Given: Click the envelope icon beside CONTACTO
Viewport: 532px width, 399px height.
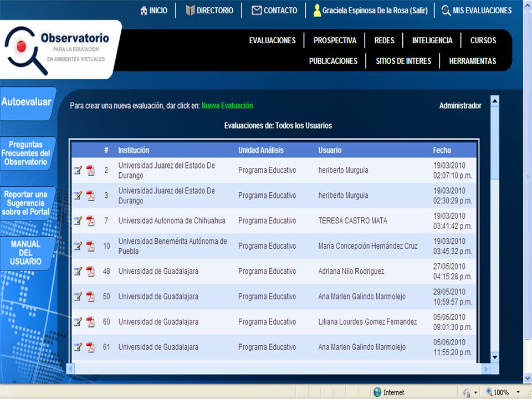Looking at the screenshot, I should 257,11.
